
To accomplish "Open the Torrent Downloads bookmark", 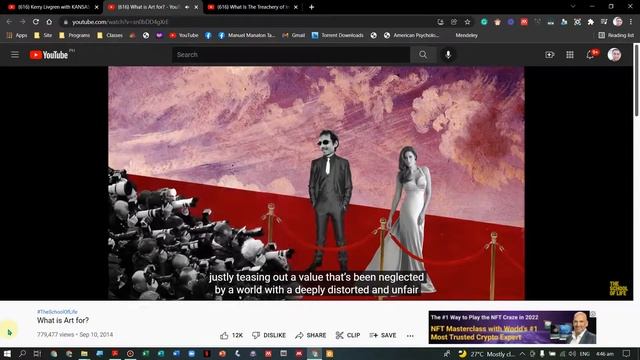I will pyautogui.click(x=338, y=36).
